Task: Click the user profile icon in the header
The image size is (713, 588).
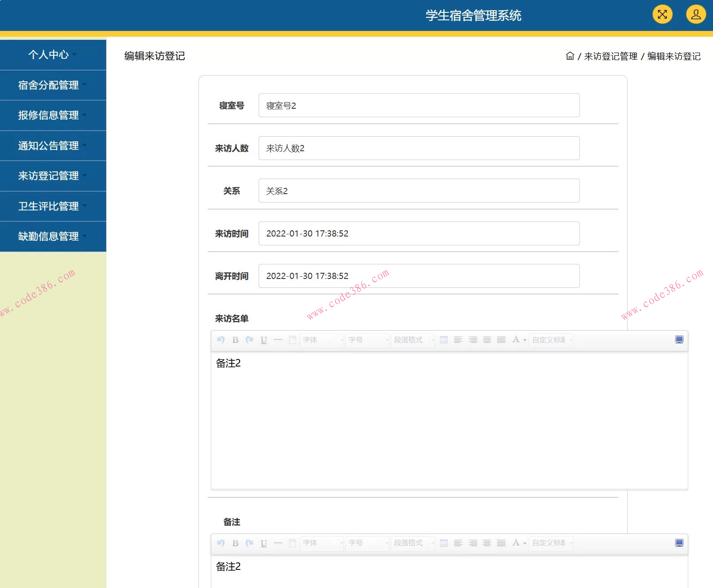Action: pos(695,15)
